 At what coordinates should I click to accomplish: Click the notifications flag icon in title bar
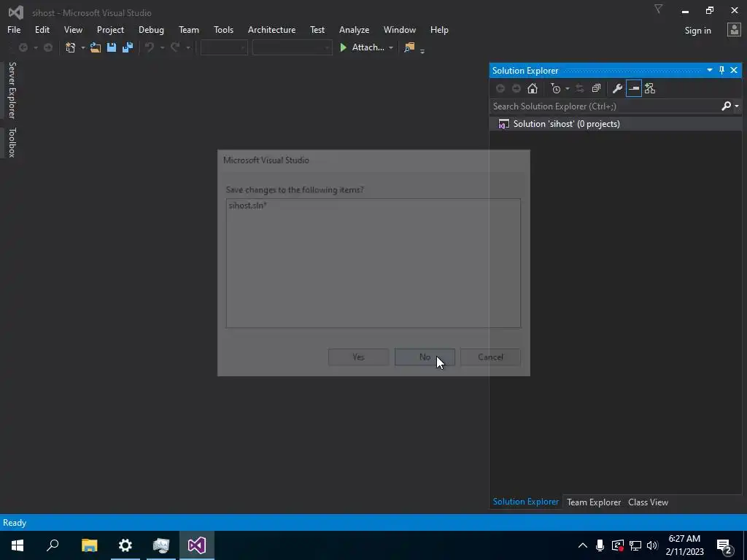(x=658, y=9)
